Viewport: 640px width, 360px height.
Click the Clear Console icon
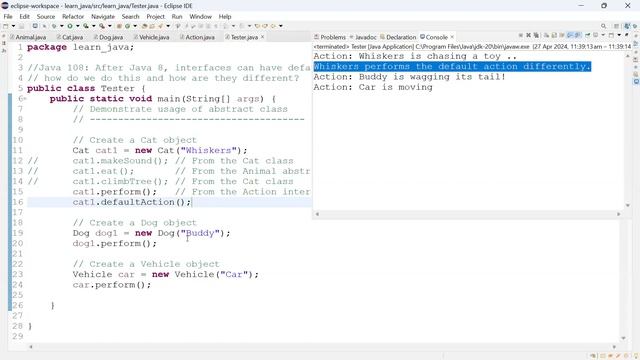point(547,36)
